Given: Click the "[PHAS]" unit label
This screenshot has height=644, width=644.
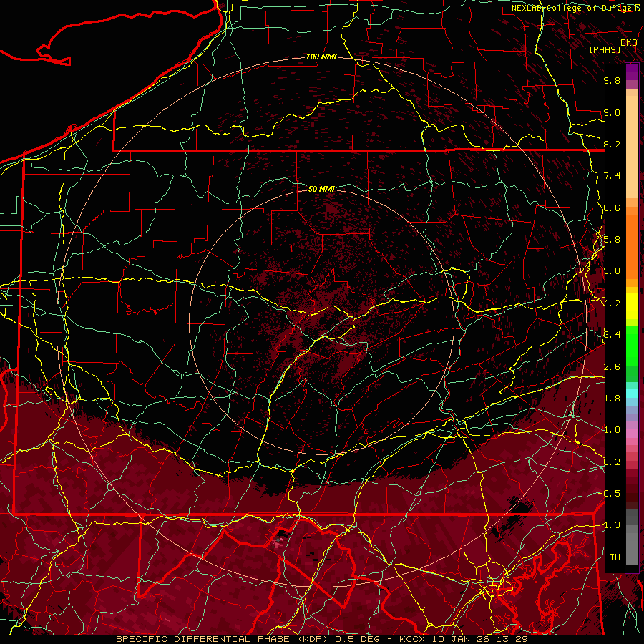Looking at the screenshot, I should pos(605,49).
